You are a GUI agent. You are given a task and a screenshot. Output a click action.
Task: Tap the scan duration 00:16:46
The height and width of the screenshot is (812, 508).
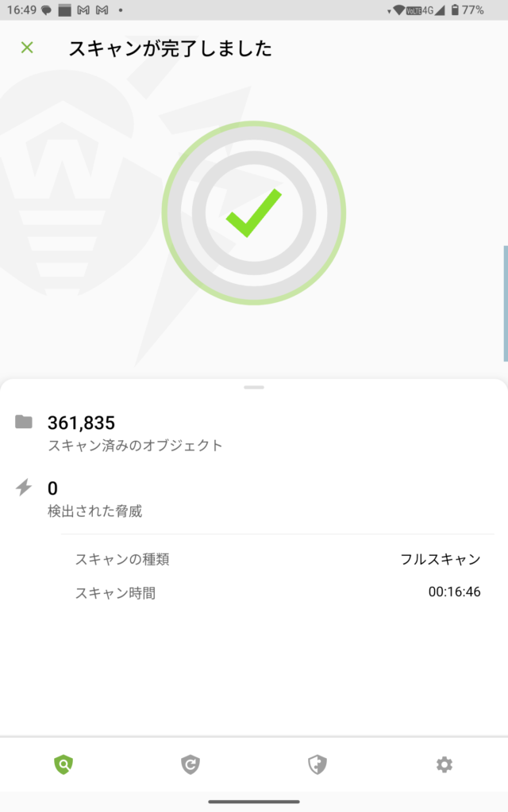(x=454, y=592)
